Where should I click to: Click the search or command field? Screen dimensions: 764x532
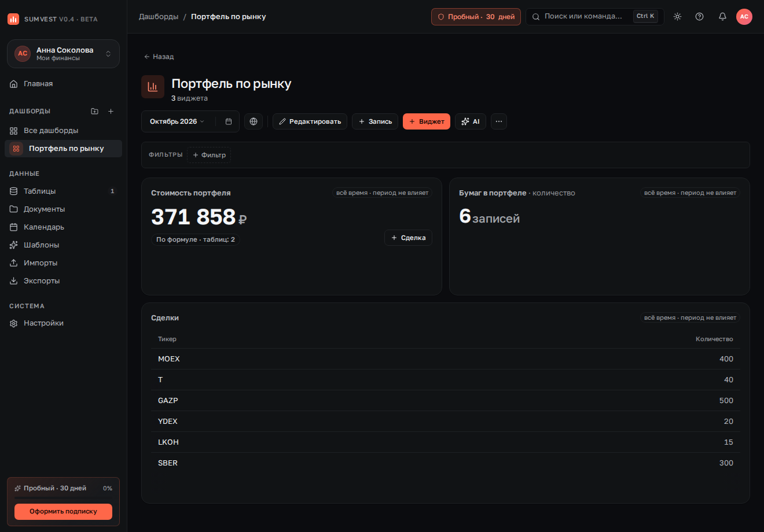tap(594, 17)
